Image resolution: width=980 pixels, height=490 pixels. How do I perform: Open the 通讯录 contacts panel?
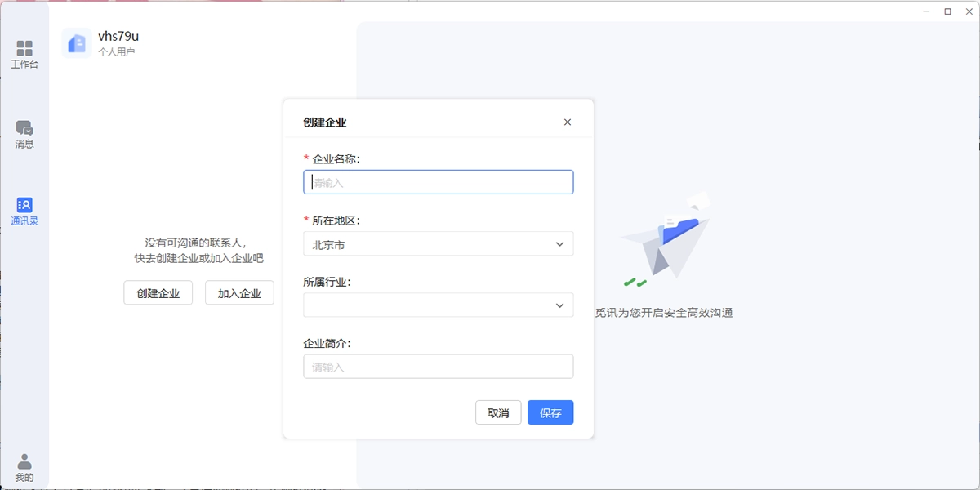24,210
